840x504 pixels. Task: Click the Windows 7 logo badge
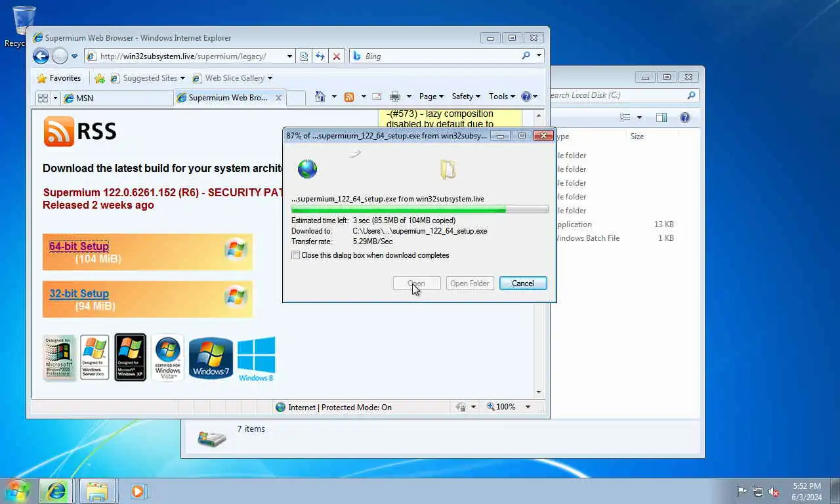tap(211, 358)
